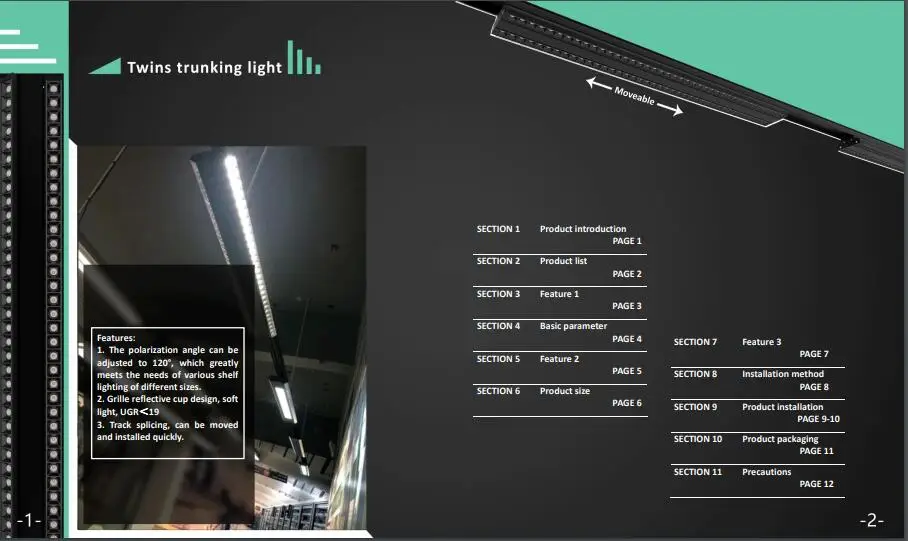The width and height of the screenshot is (908, 541).
Task: Click the left arrow beside Moveable
Action: coord(598,85)
